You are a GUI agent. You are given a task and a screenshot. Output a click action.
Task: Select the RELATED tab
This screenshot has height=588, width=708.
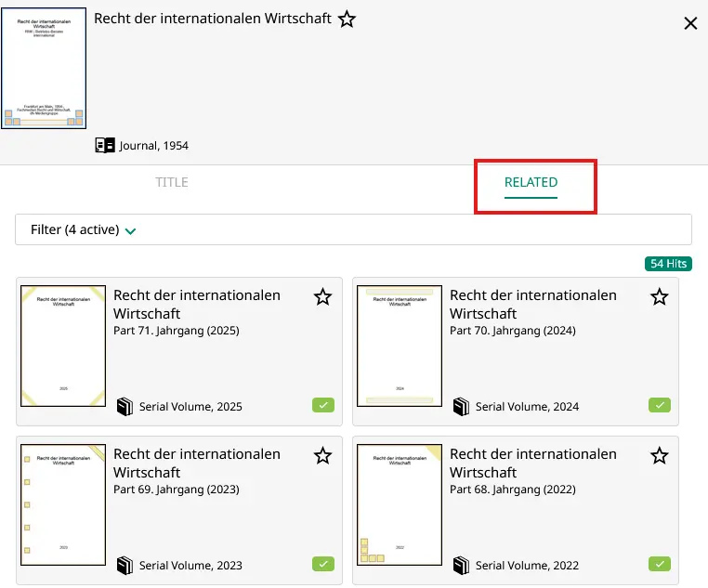[531, 182]
